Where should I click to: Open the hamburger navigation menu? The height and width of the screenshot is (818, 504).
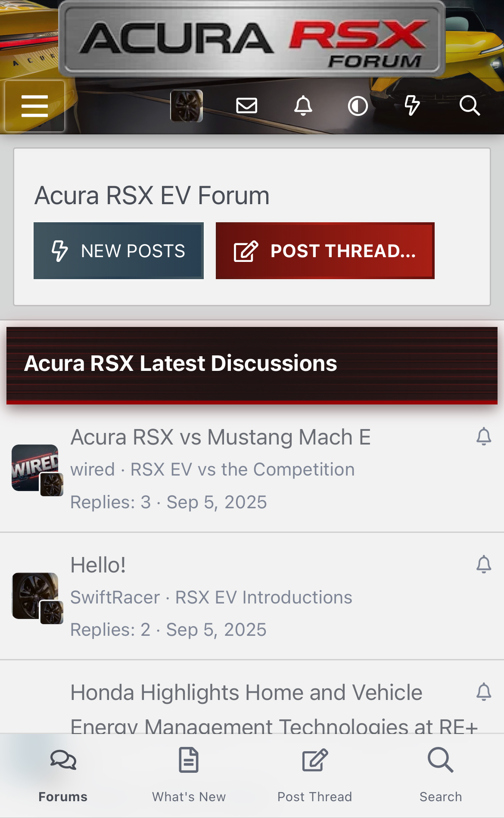coord(34,106)
